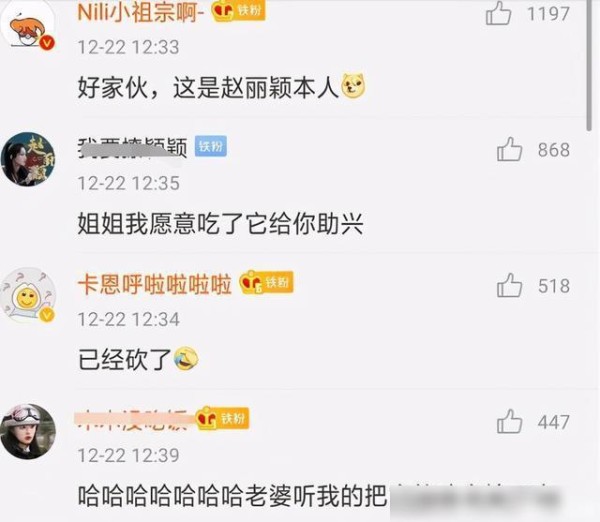Viewport: 600px width, 522px height.
Task: Click the gold 铁粉 badge beside 卡恩呼啦啦啦啦
Action: pos(266,282)
